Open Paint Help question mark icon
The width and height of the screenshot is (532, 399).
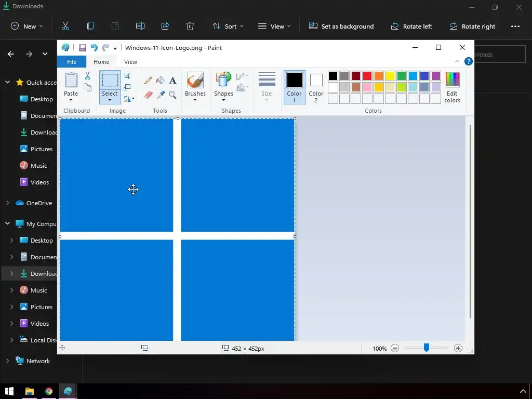click(468, 61)
